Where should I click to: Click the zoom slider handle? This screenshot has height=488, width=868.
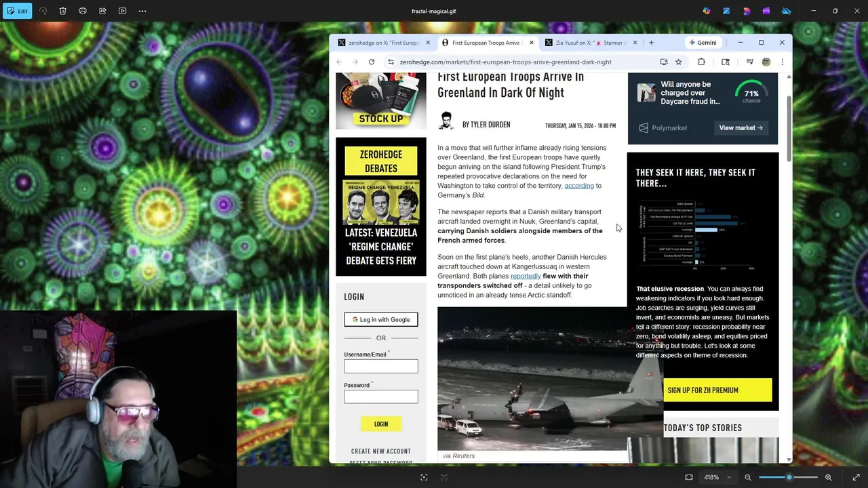(x=789, y=477)
